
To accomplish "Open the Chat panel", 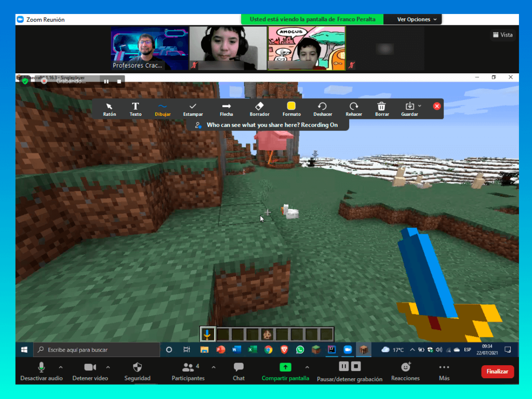I will click(x=238, y=371).
